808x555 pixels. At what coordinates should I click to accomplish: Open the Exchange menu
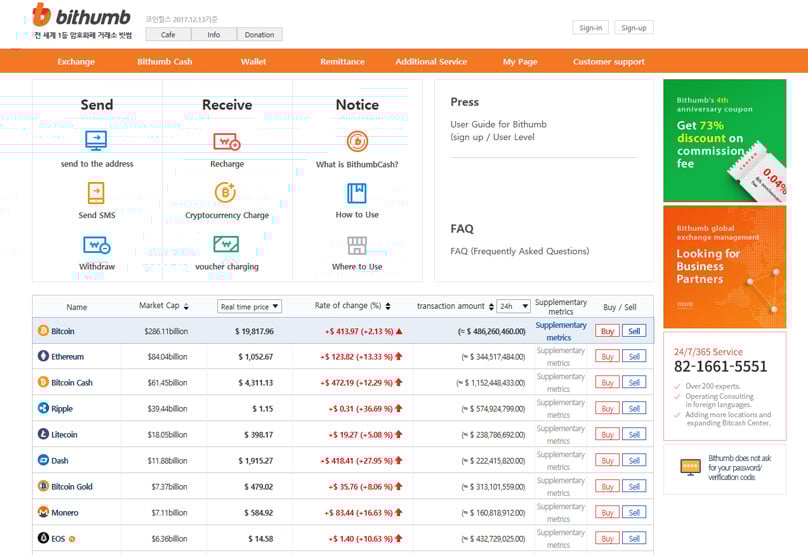click(x=76, y=61)
